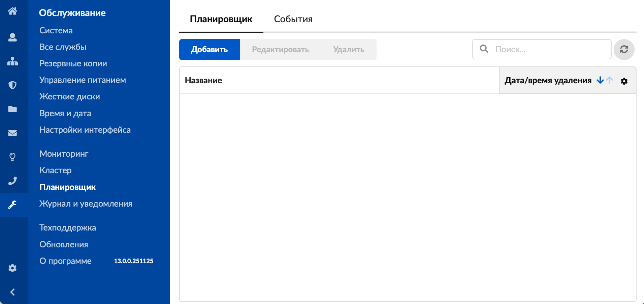Switch to the События tab
The height and width of the screenshot is (304, 644).
point(293,19)
